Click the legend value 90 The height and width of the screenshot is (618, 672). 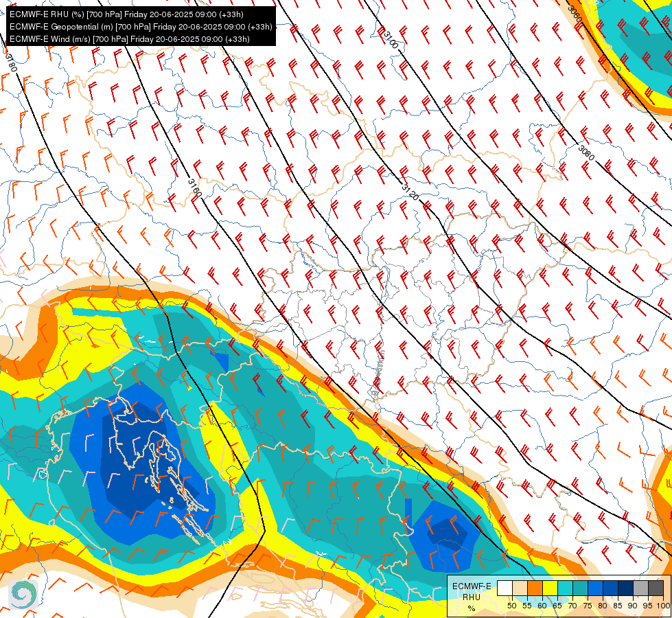pyautogui.click(x=633, y=606)
